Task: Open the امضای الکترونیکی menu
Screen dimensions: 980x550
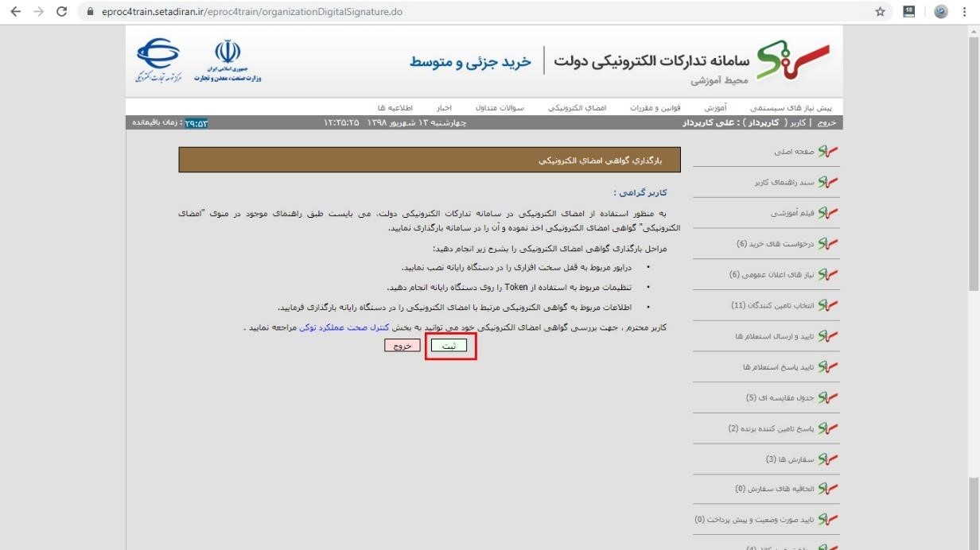Action: [x=577, y=108]
